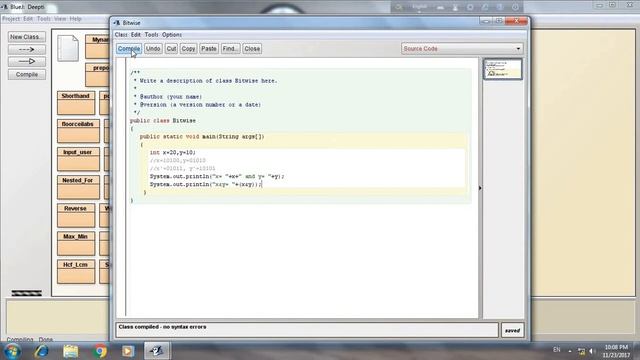640x360 pixels.
Task: Select the Hcf_Lcm class box
Action: tap(76, 272)
